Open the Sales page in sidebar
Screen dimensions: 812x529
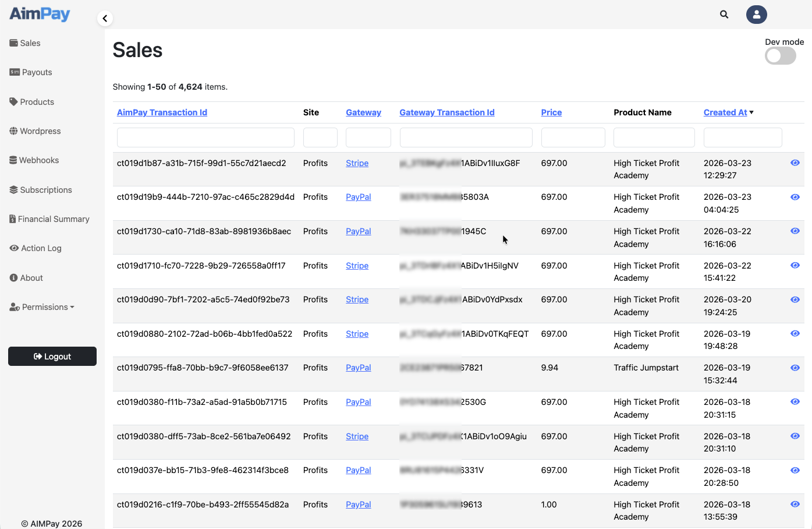[x=25, y=43]
